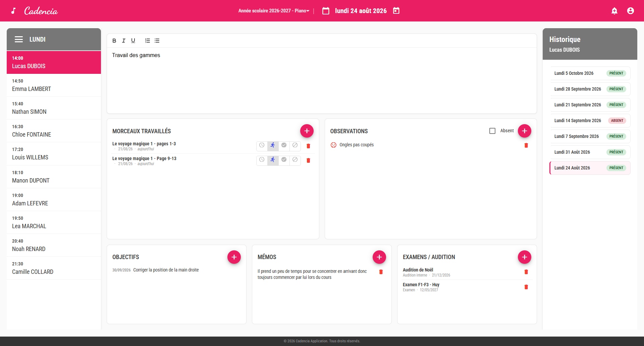Add a new mémo
This screenshot has width=644, height=346.
pos(379,257)
